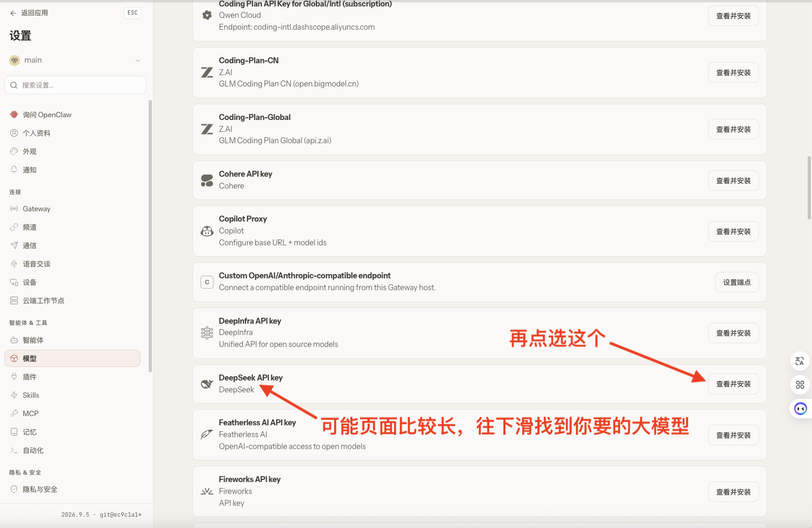
Task: Click the floating robot assistant icon
Action: [x=801, y=409]
